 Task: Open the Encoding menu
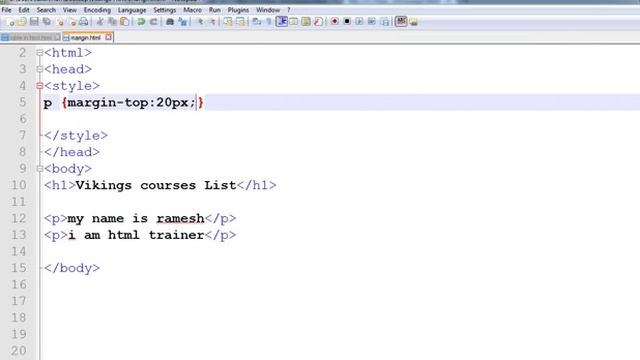coord(97,10)
